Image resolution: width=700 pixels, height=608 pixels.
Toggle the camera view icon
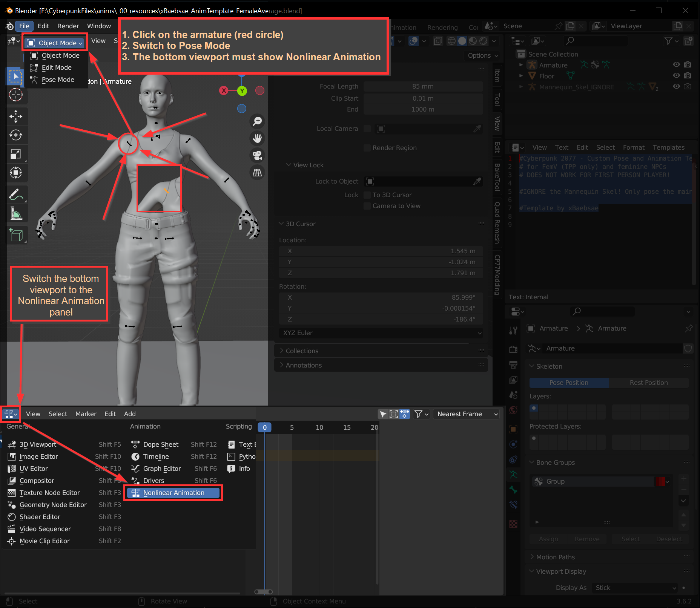coord(257,155)
